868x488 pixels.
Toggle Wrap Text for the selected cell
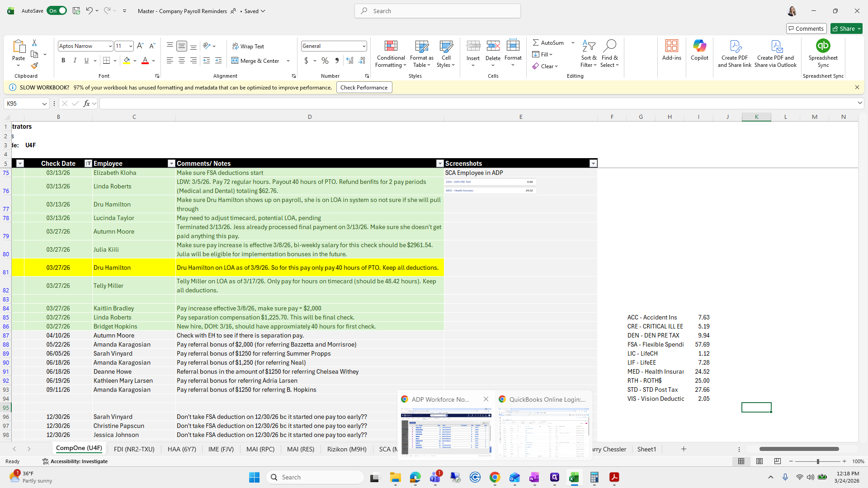[248, 46]
